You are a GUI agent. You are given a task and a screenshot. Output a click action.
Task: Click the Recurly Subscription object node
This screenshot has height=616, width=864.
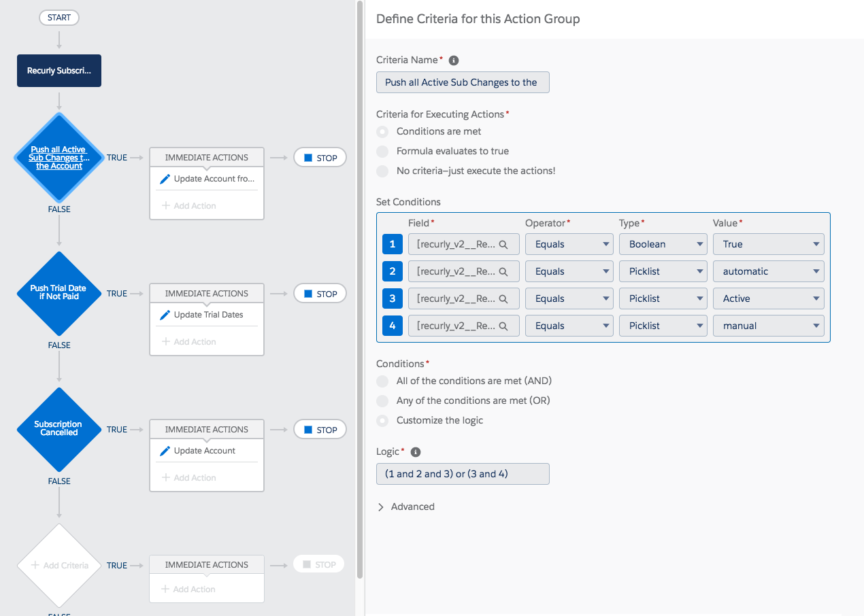pos(59,71)
